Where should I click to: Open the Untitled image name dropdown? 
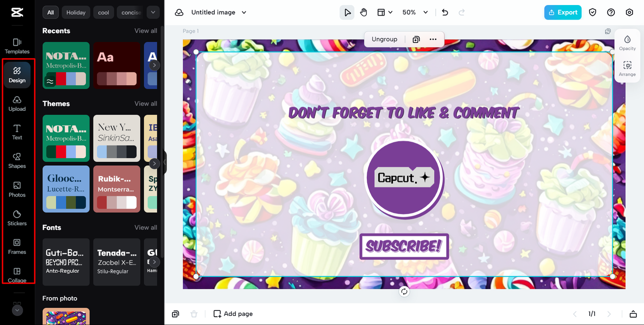pyautogui.click(x=219, y=13)
